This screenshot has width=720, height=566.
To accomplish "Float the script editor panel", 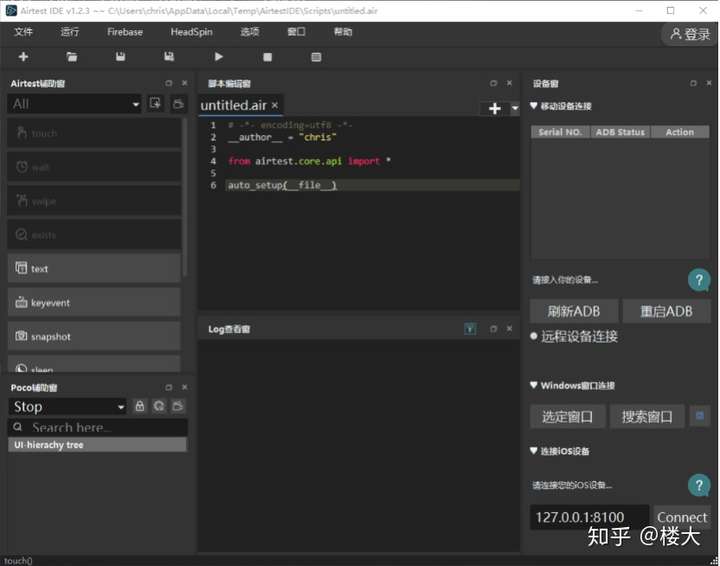I will [x=493, y=83].
